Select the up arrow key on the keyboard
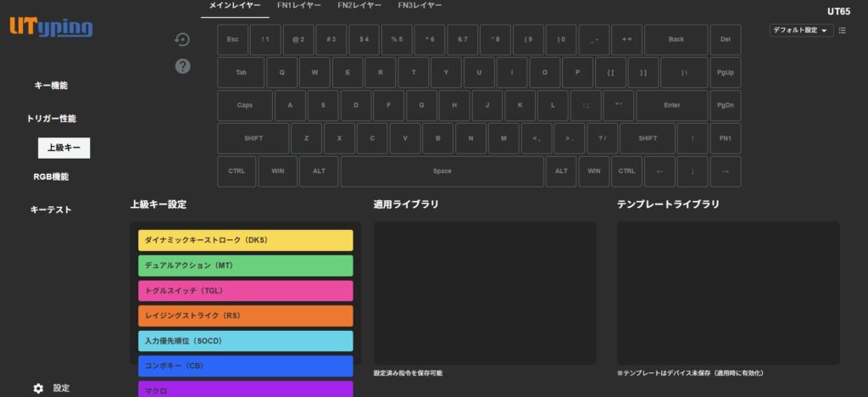This screenshot has width=868, height=397. [693, 138]
